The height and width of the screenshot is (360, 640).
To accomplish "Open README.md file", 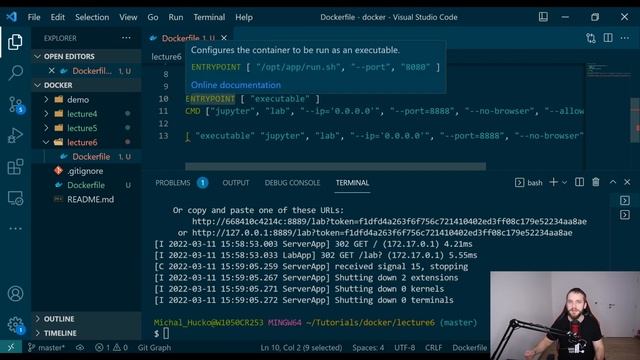I will (87, 199).
